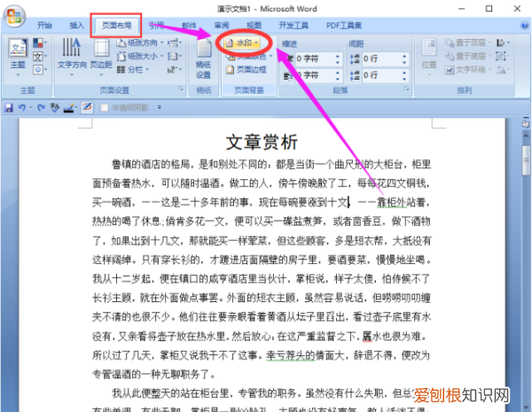This screenshot has height=412, width=532.
Task: Open the theme fonts dropdown
Action: [x=40, y=56]
